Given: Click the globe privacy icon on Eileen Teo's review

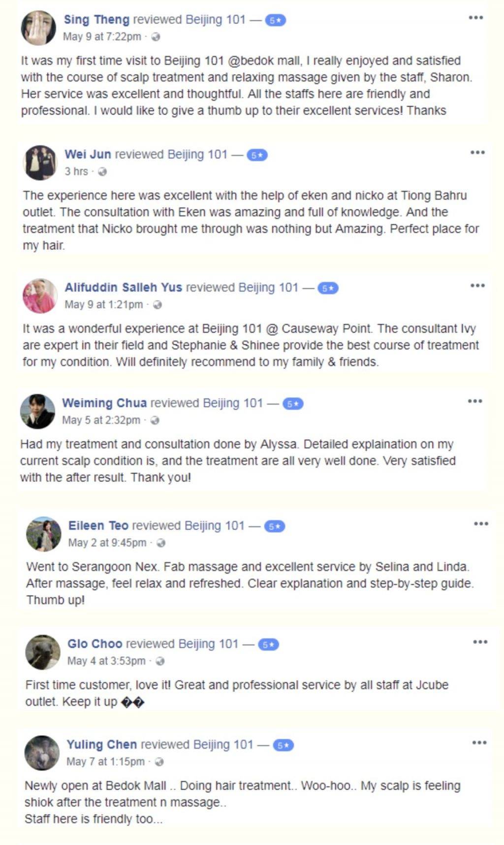Looking at the screenshot, I should point(161,543).
